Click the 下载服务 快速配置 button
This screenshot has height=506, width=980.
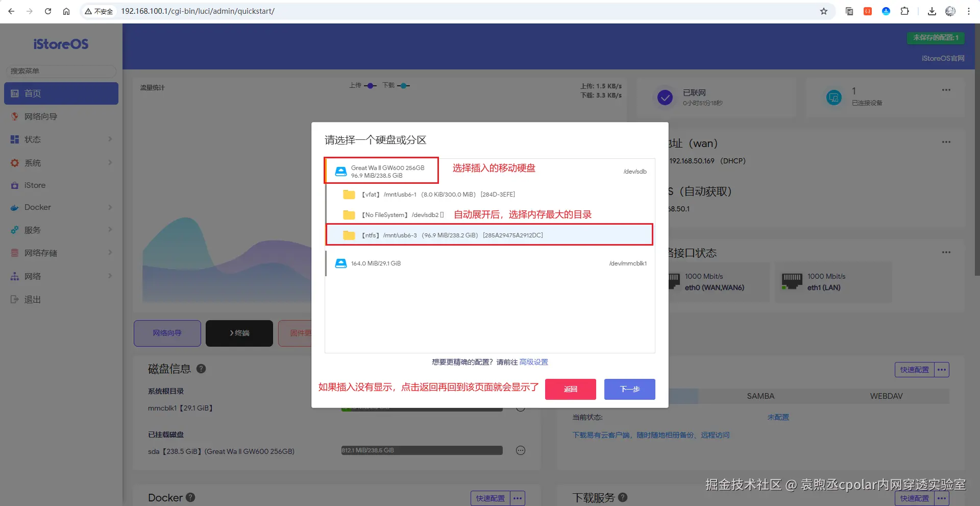[x=915, y=498]
